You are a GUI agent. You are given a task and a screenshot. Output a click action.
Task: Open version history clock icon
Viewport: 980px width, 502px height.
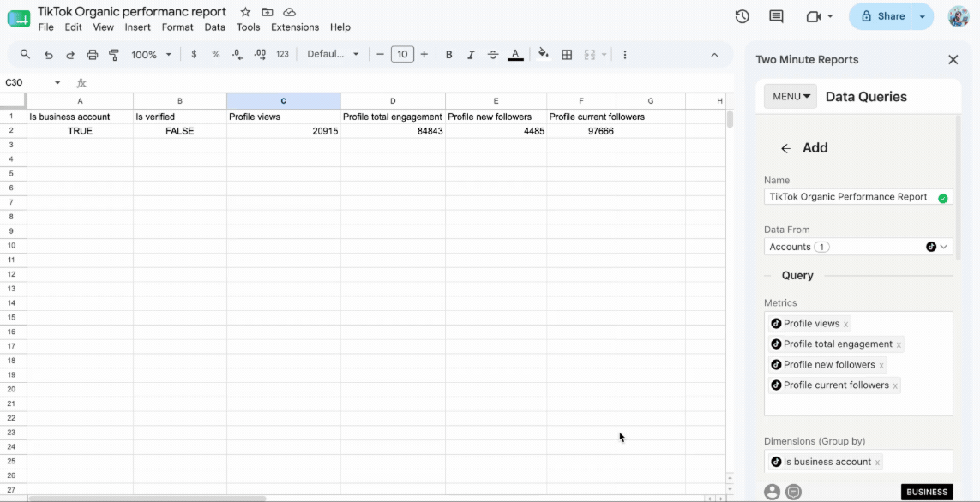coord(742,17)
